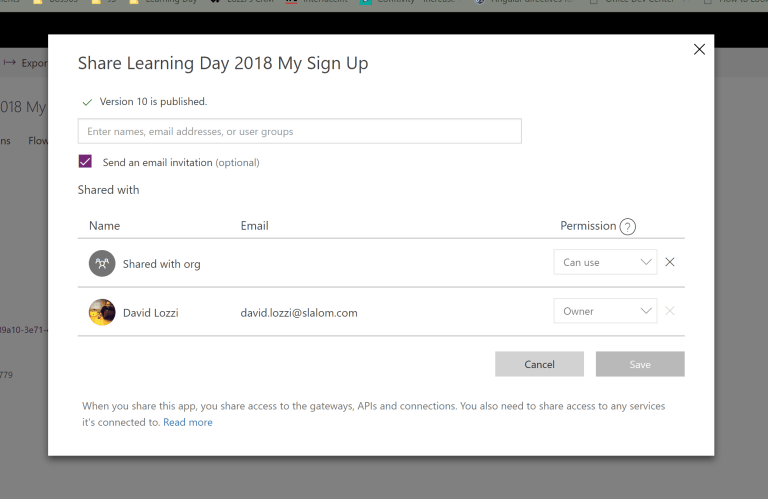Screen dimensions: 768x499
Task: Open the Permission help question-mark icon
Action: [x=627, y=227]
